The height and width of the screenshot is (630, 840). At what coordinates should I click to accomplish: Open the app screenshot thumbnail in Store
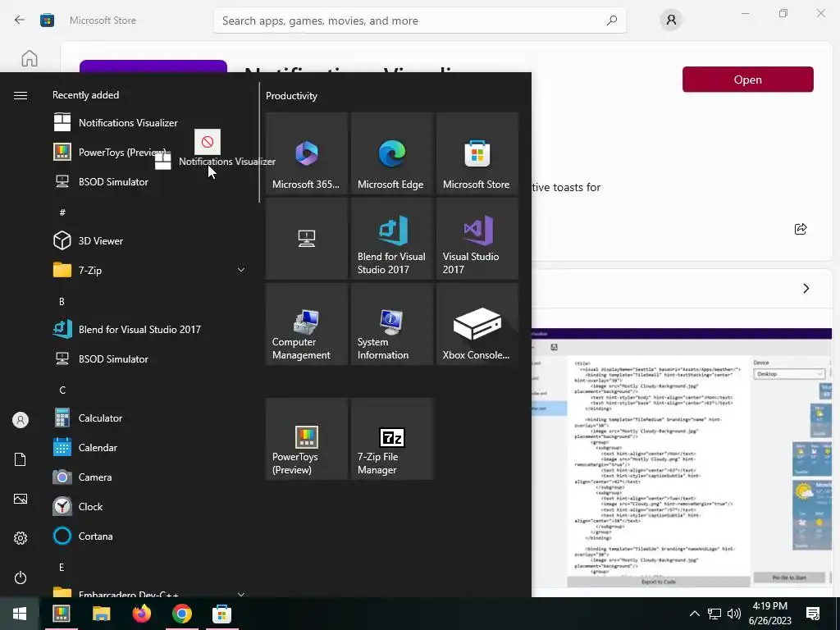click(x=682, y=458)
